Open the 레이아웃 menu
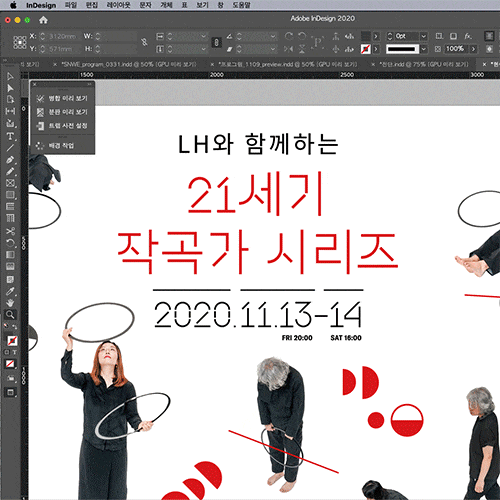Screen dimensions: 500x500 (x=118, y=5)
